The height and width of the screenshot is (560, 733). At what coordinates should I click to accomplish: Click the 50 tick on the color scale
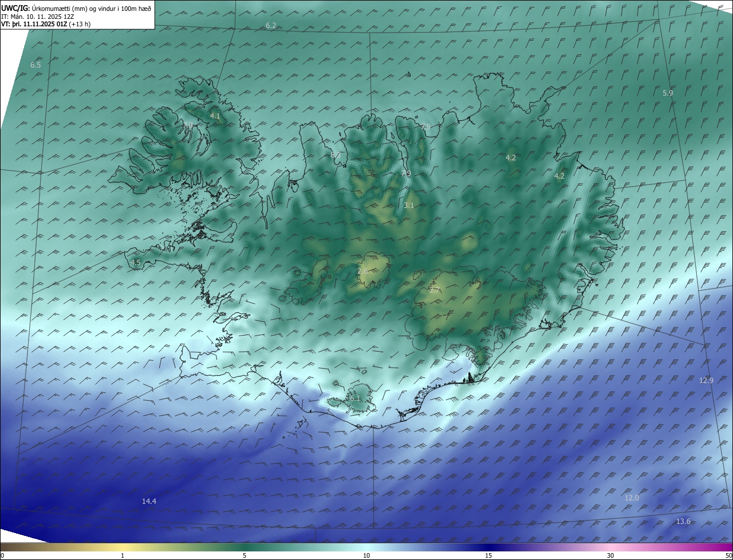coord(728,556)
